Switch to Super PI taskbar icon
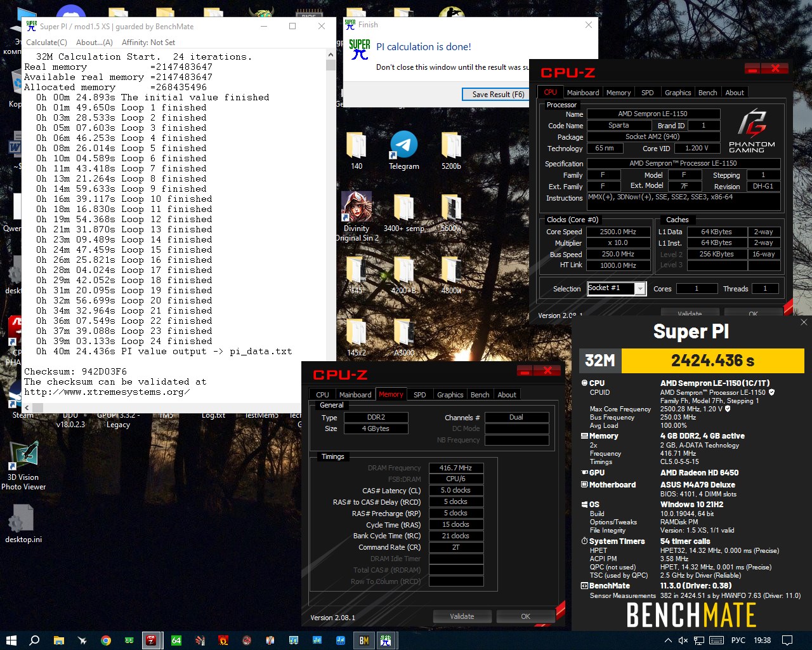This screenshot has height=650, width=812. [x=385, y=640]
